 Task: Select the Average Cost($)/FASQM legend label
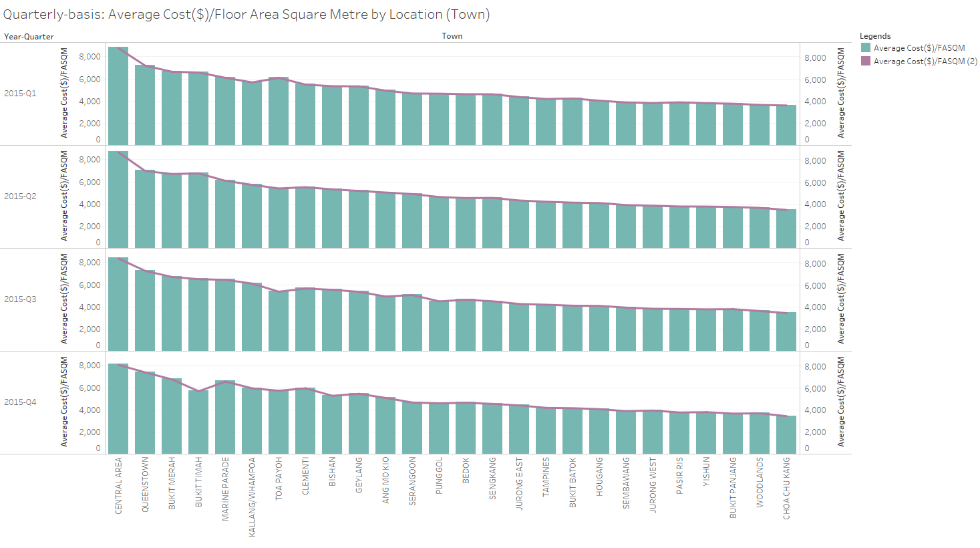coord(919,48)
